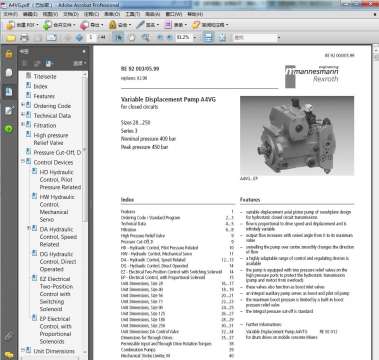Open Tools menu (T)
The height and width of the screenshot is (360, 379).
tap(132, 14)
